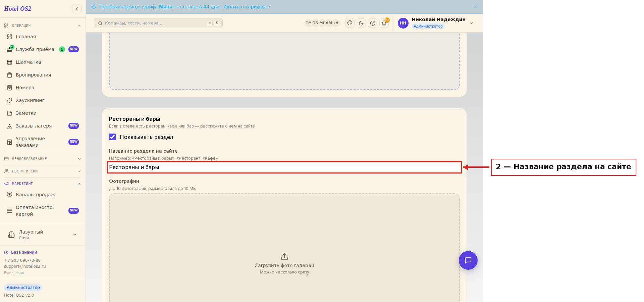Click the Администратор role badge at the sidebar bottom
Image resolution: width=644 pixels, height=302 pixels.
[x=23, y=288]
